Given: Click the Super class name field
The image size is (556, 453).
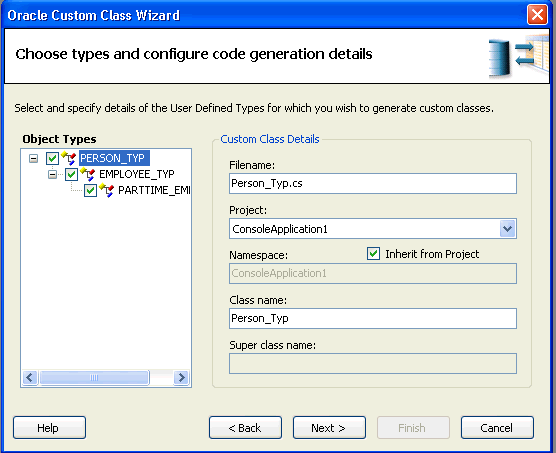Looking at the screenshot, I should [373, 363].
